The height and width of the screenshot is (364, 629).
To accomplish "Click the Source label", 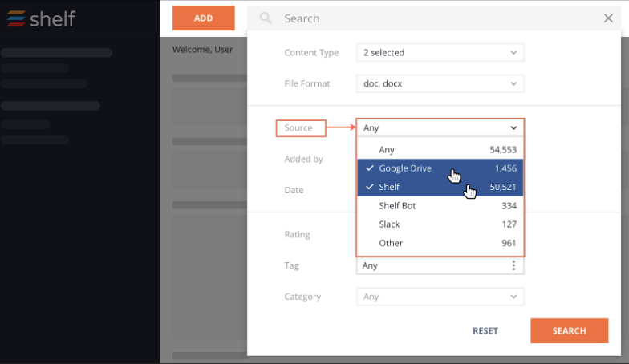I will [x=298, y=128].
